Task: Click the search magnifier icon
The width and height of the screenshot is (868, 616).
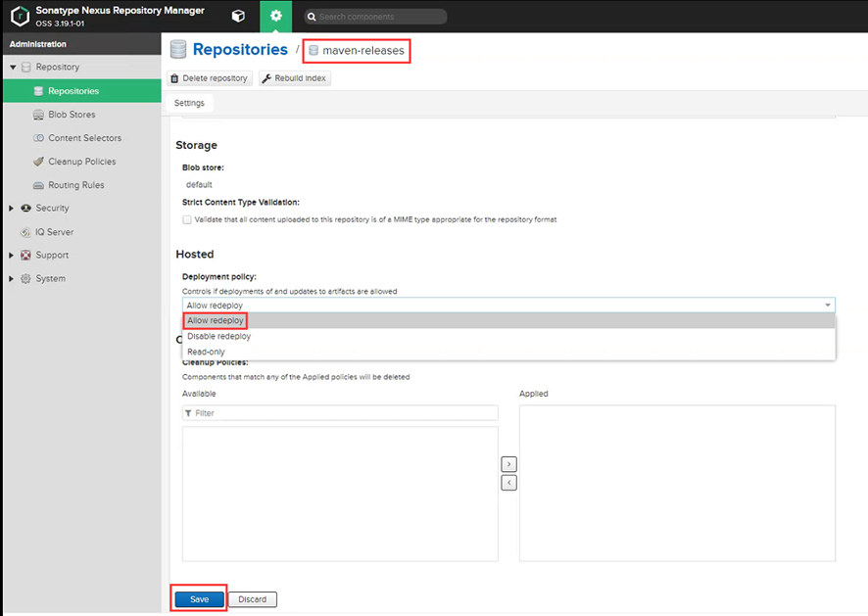Action: [x=312, y=17]
